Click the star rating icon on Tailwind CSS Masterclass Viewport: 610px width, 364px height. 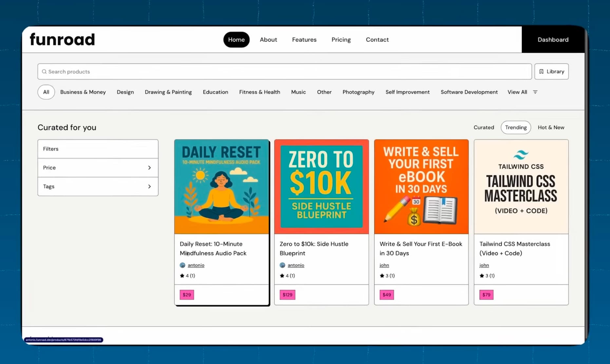tap(482, 276)
